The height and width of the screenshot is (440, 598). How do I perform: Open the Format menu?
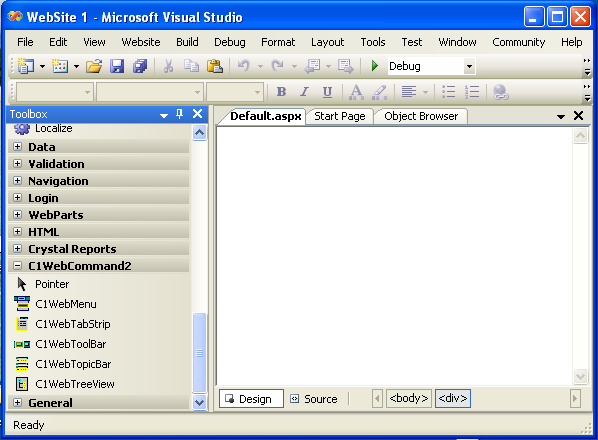coord(278,42)
